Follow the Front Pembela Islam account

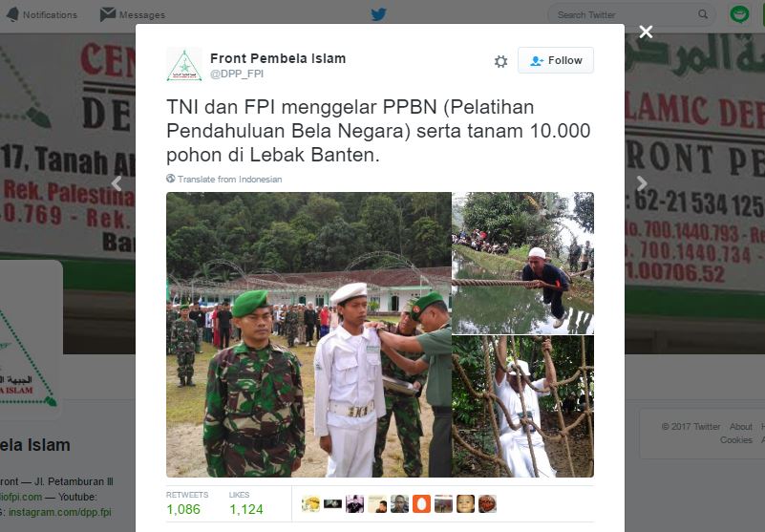click(556, 60)
